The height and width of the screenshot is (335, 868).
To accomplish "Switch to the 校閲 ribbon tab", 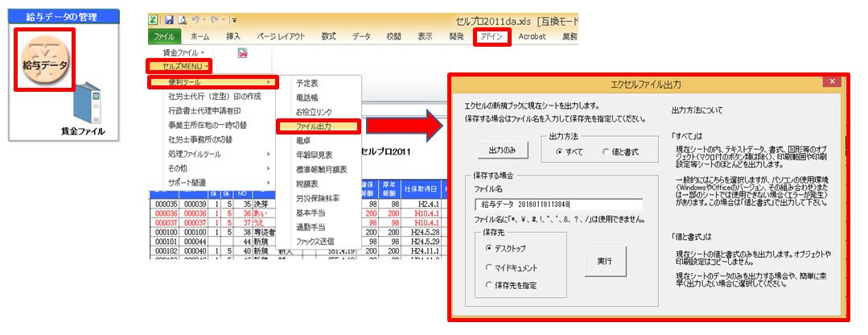I will tap(393, 36).
